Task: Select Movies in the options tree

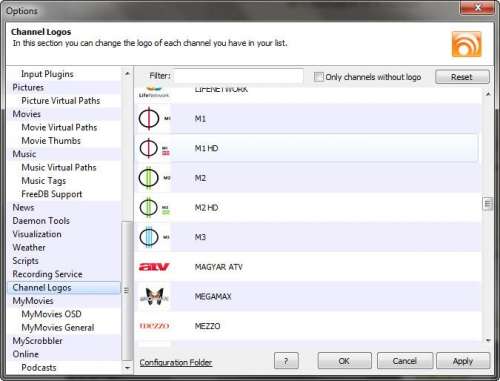Action: pos(27,114)
